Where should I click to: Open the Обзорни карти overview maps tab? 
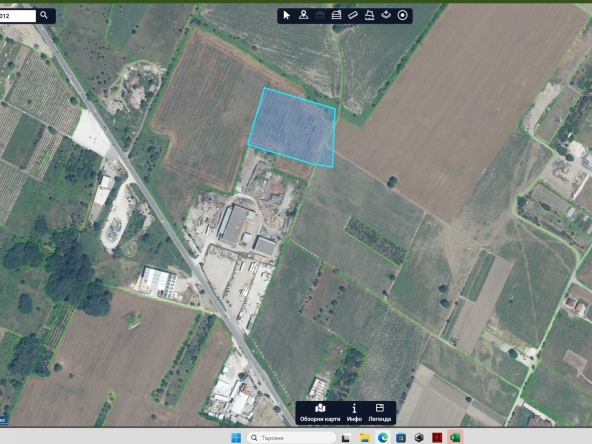320,413
